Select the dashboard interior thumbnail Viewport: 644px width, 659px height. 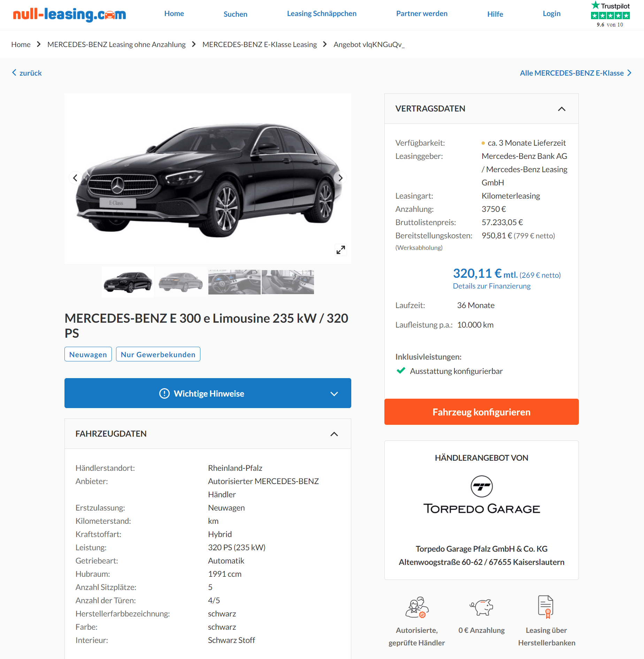[234, 282]
